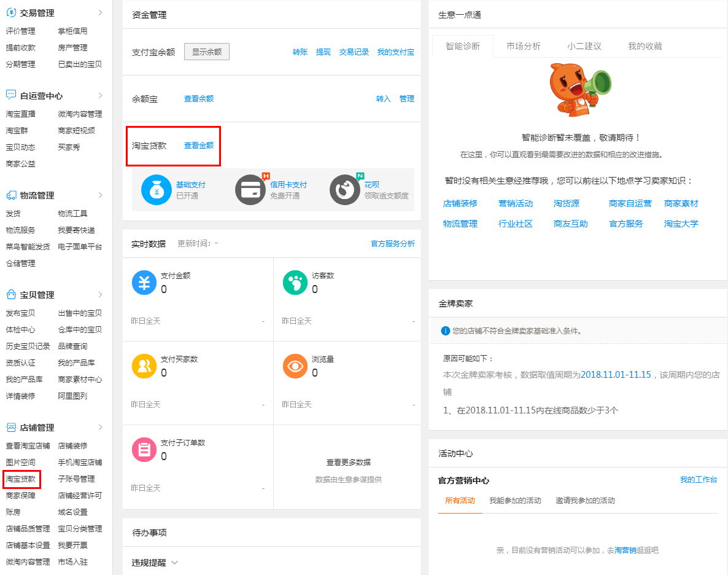Click the pink 支付子订单数 list icon
This screenshot has height=575, width=728.
pyautogui.click(x=144, y=450)
